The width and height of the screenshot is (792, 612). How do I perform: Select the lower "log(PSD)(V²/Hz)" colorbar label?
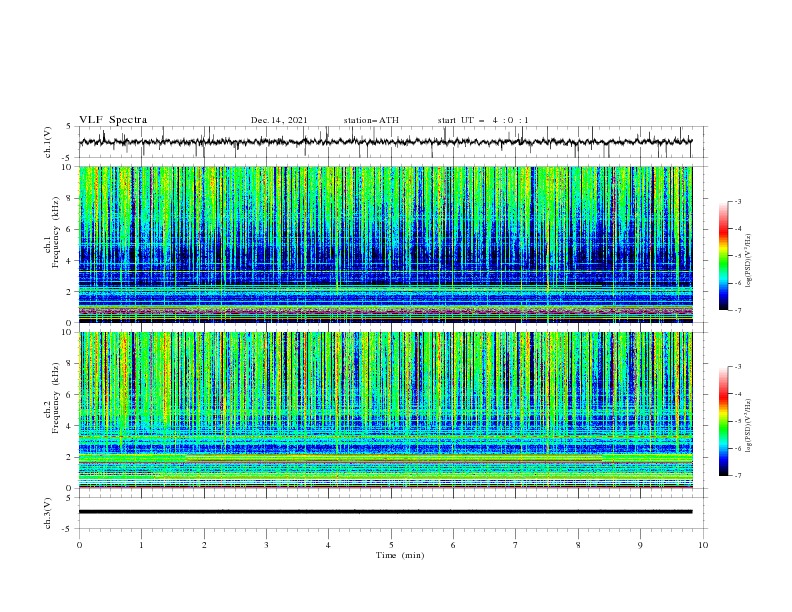coord(748,425)
